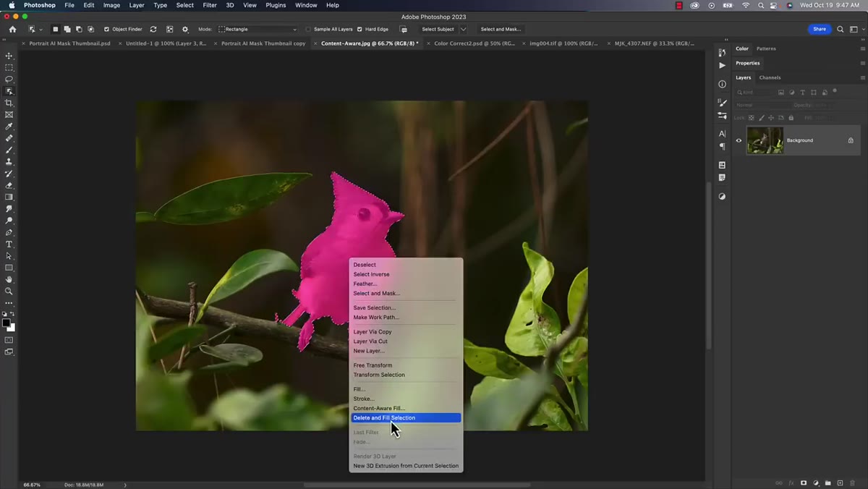Select the Spot Healing Brush tool
This screenshot has height=489, width=868.
(9, 138)
